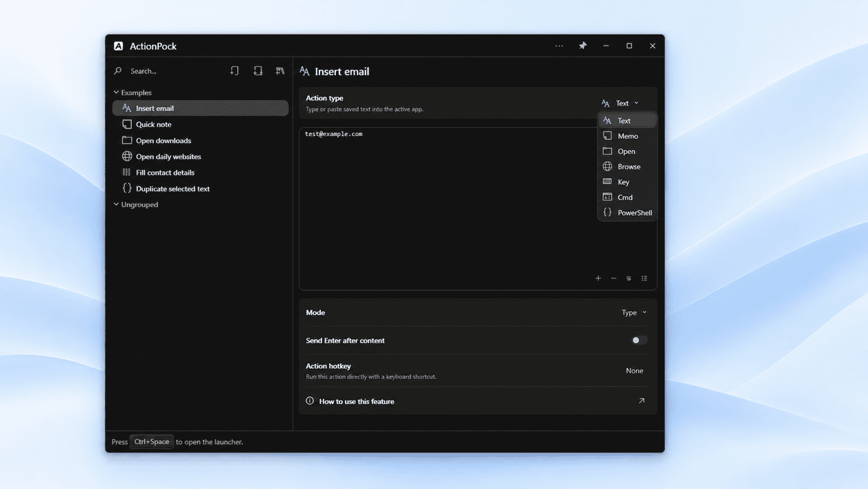This screenshot has height=489, width=868.
Task: Open the How to use this feature link
Action: pyautogui.click(x=478, y=401)
